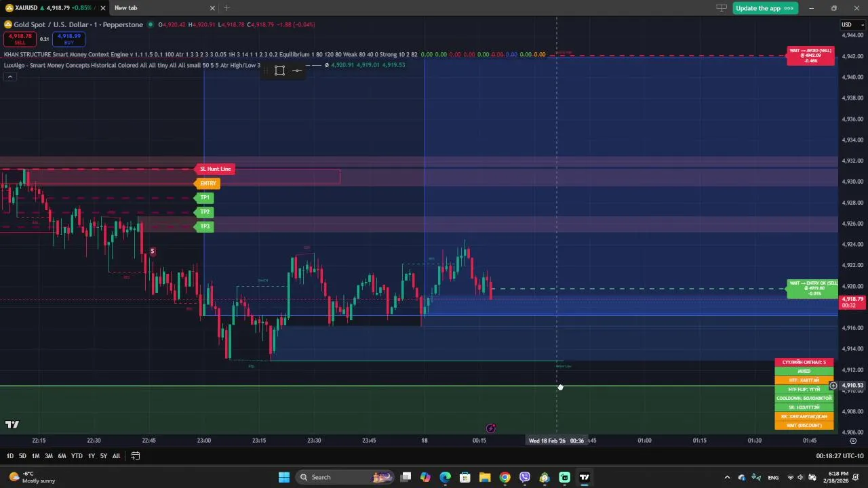Open the Windows Start menu
The height and width of the screenshot is (488, 868).
coord(283,477)
